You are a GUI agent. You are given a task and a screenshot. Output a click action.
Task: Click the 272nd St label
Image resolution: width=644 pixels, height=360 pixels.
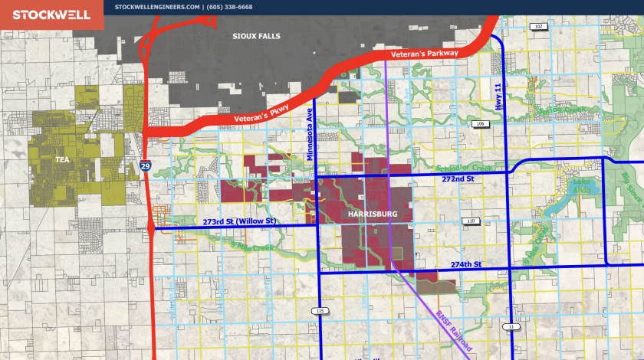tap(458, 179)
